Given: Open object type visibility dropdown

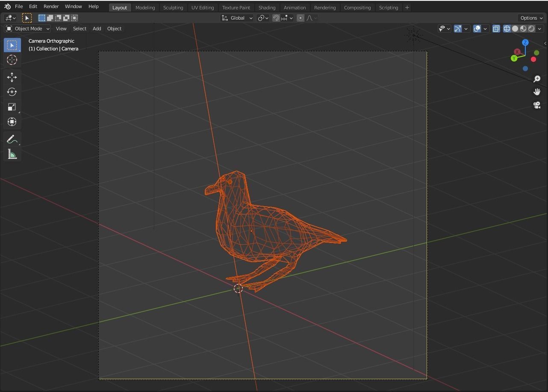Looking at the screenshot, I should [445, 29].
